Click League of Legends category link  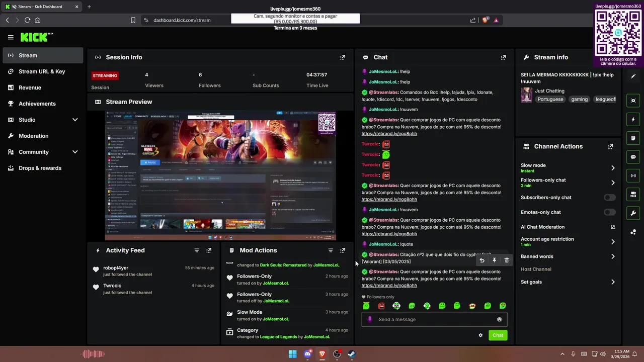[278, 337]
